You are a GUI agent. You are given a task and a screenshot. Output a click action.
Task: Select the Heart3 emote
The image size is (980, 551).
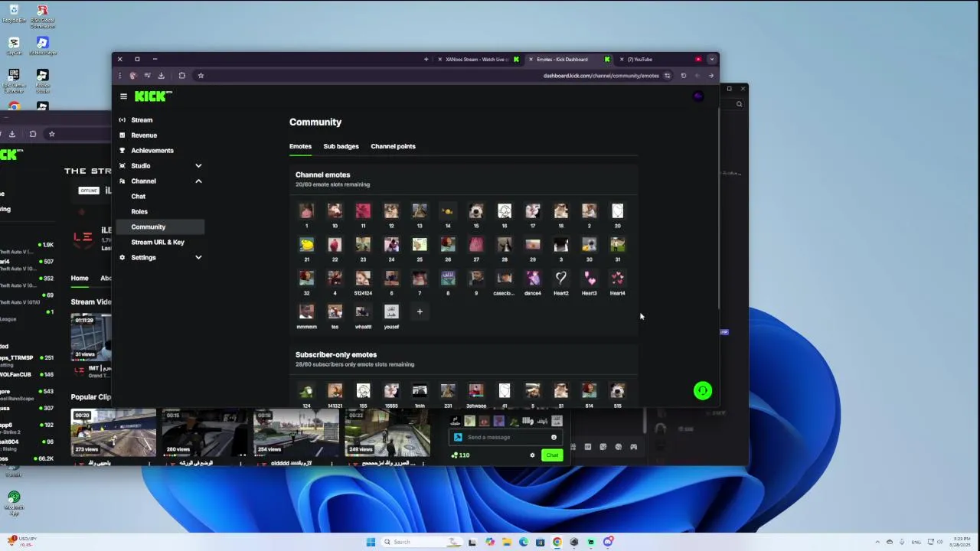[590, 279]
